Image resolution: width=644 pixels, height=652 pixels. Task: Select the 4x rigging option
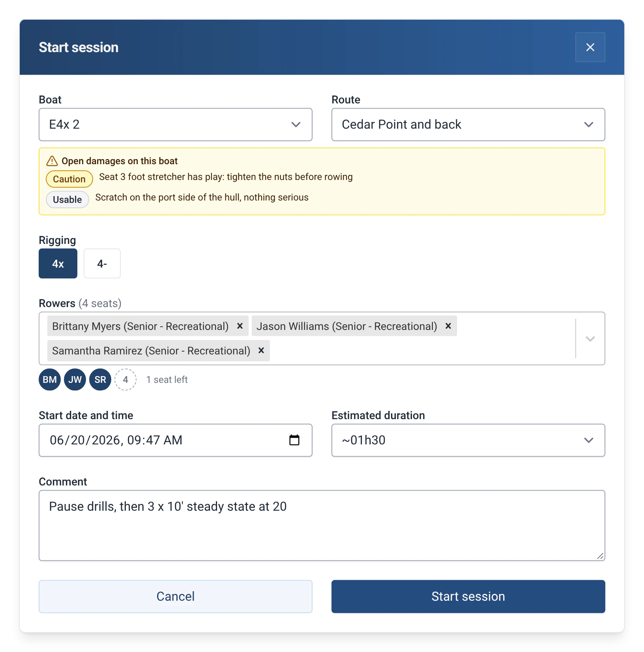(x=58, y=264)
